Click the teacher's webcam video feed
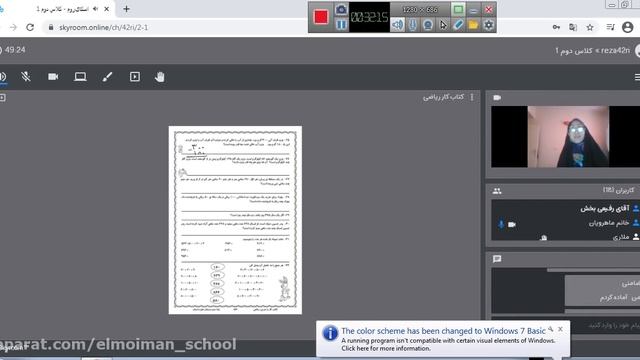Viewport: 640px width, 360px height. click(x=568, y=137)
